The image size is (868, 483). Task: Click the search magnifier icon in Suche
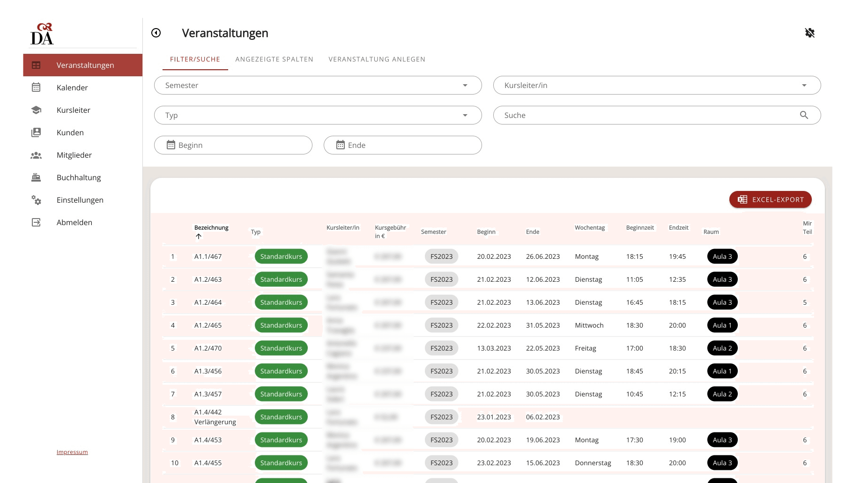click(804, 115)
